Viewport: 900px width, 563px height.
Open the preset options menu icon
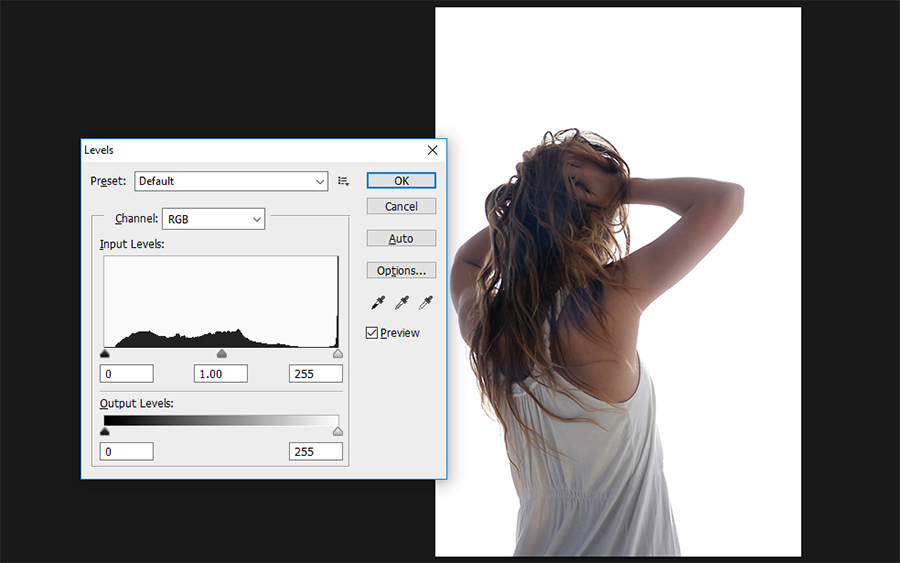pos(343,181)
